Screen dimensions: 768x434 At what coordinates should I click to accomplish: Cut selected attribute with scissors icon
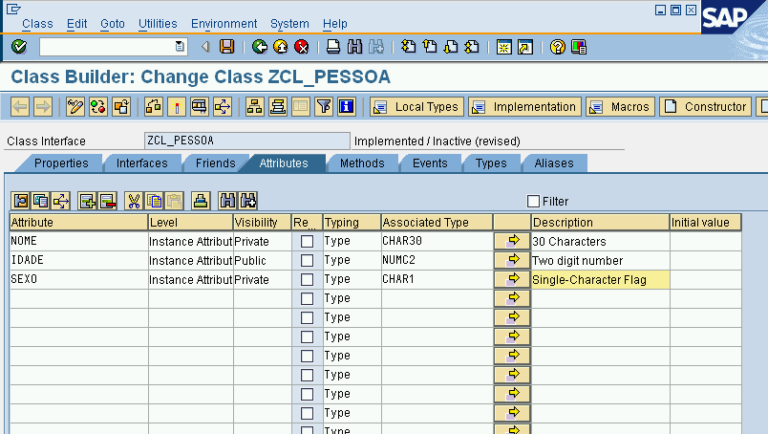134,201
